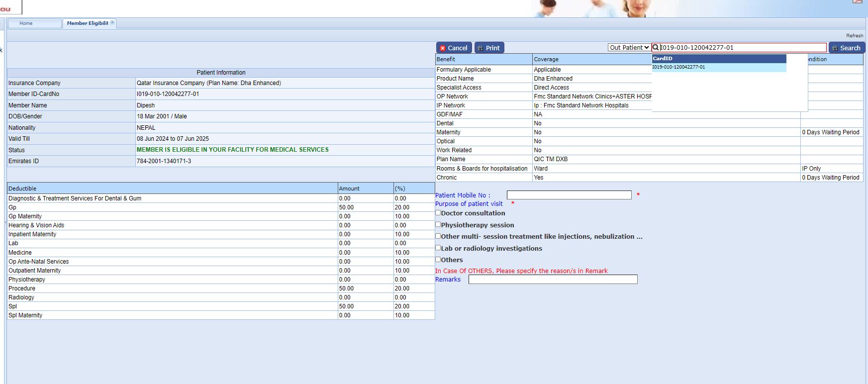Select the Others visit purpose checkbox

point(438,259)
